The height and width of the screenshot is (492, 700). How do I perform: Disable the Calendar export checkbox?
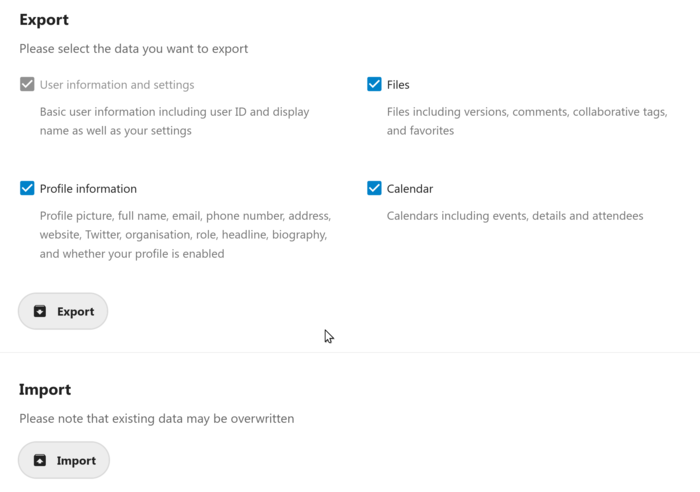(x=374, y=188)
